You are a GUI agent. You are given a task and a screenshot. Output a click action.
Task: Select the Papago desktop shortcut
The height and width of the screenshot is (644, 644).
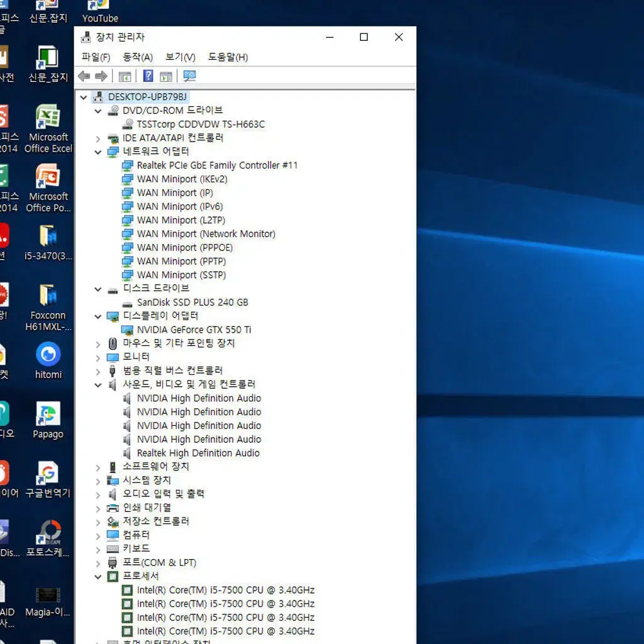point(48,420)
